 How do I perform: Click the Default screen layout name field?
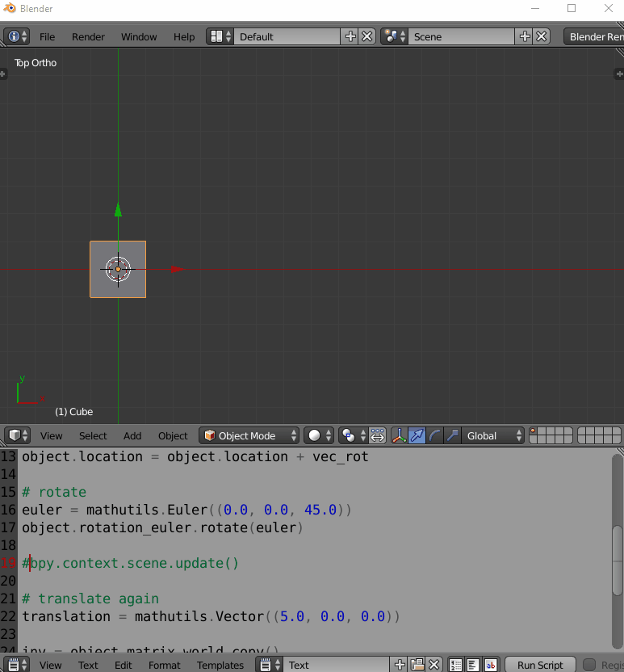coord(287,36)
